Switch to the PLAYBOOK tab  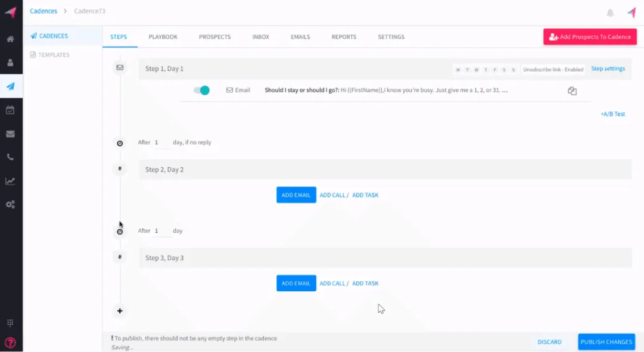pyautogui.click(x=163, y=36)
